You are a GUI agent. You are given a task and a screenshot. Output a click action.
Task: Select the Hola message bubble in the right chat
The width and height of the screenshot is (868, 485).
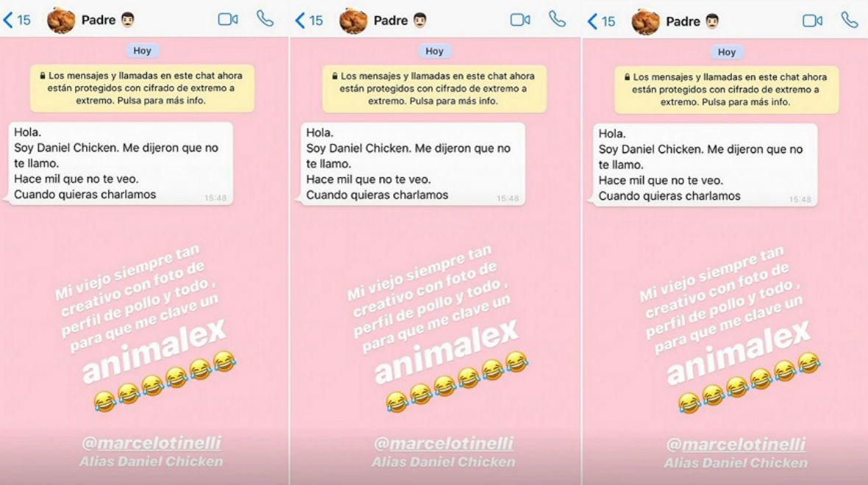coord(705,165)
